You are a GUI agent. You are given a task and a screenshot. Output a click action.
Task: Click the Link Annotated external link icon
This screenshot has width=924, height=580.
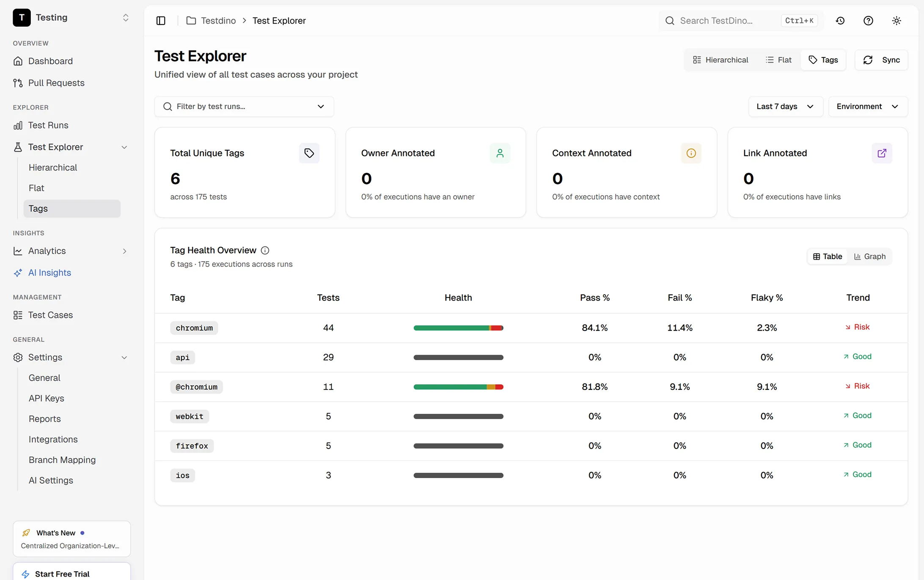point(882,153)
